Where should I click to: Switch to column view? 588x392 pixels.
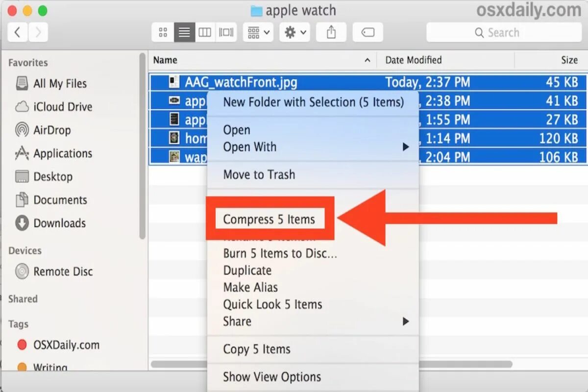[205, 32]
